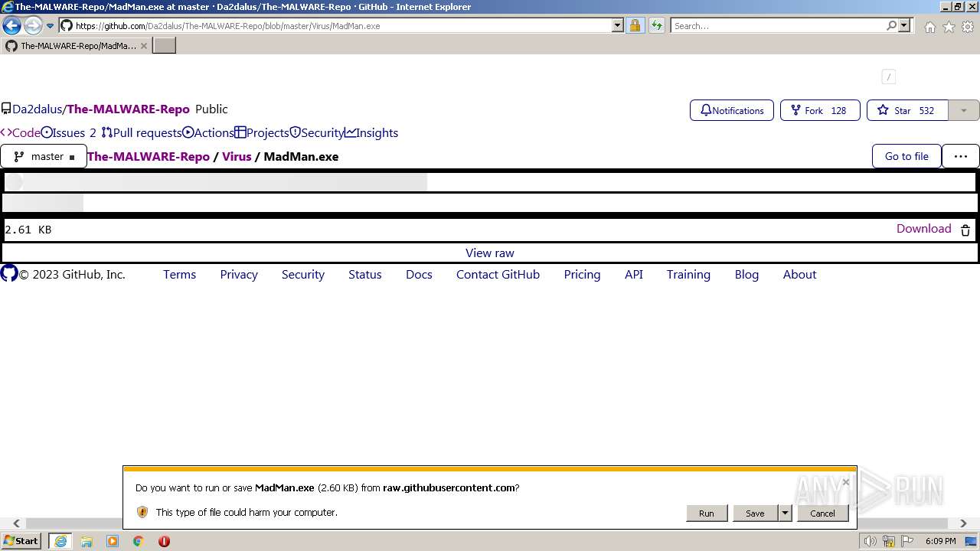The image size is (980, 551).
Task: Click the security lock icon
Action: (x=635, y=25)
